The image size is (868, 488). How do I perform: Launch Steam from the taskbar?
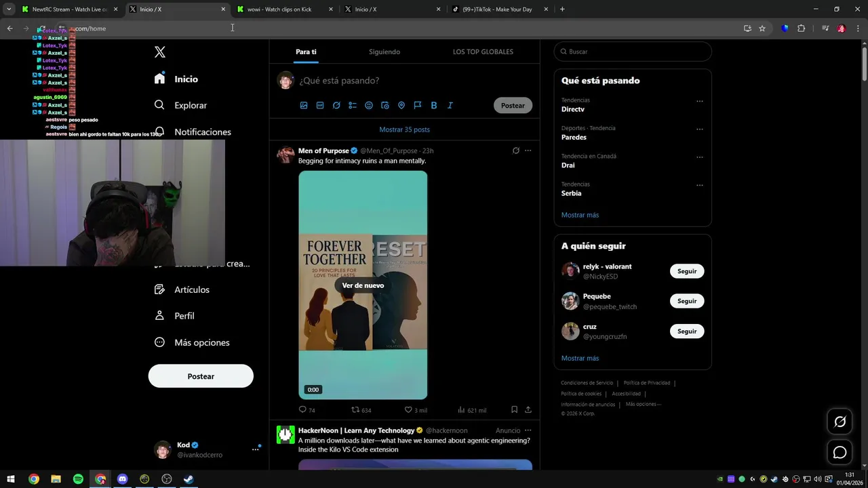(x=189, y=479)
